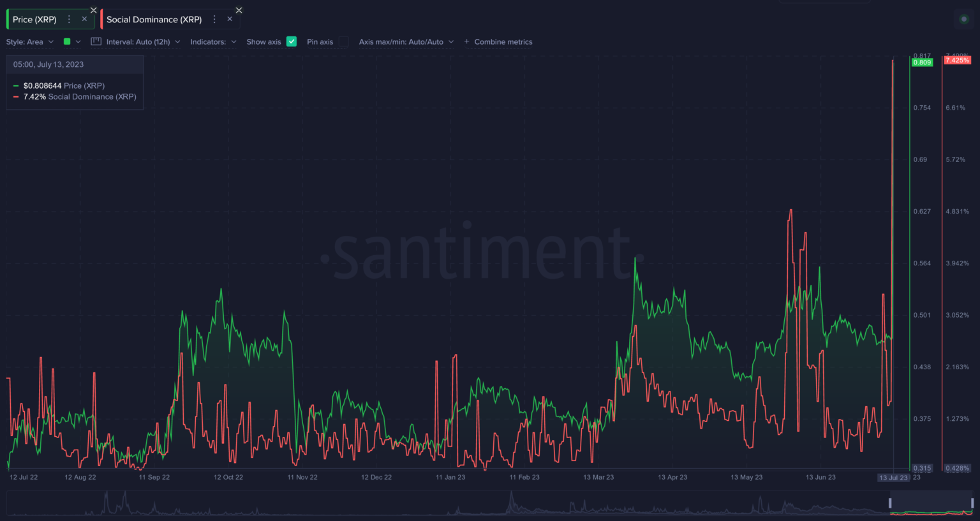
Task: Open Price (XRP) three-dot options menu
Action: 69,19
